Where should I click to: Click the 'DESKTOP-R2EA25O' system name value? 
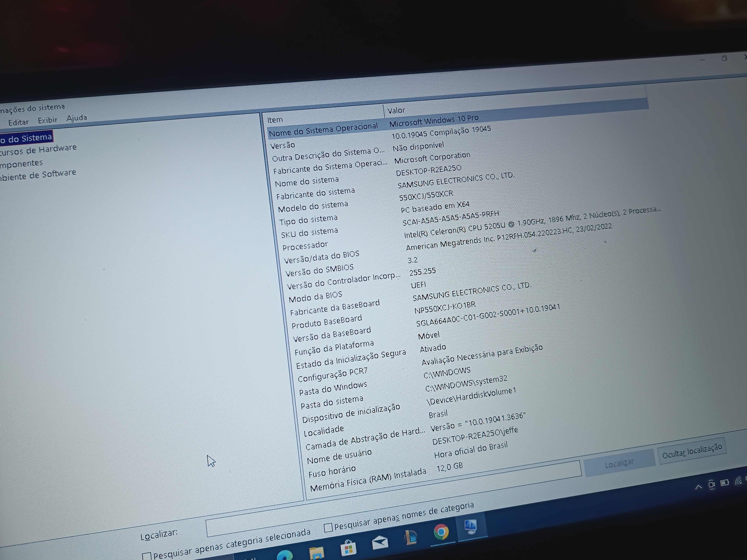(429, 170)
